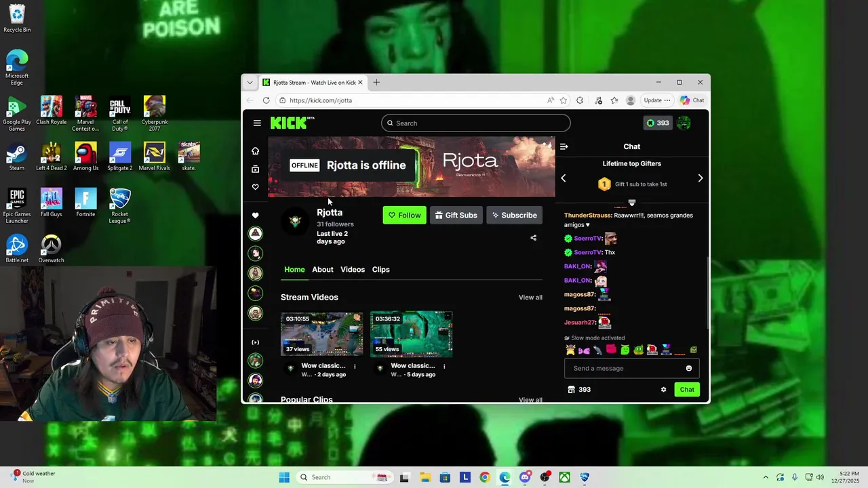Open Steam desktop icon
This screenshot has height=488, width=868.
pyautogui.click(x=17, y=157)
